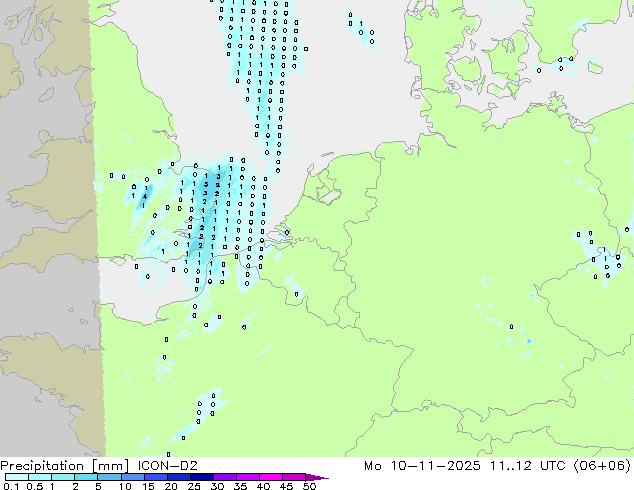
Task: Click the '(06+06)' forecast run text
Action: tap(602, 466)
